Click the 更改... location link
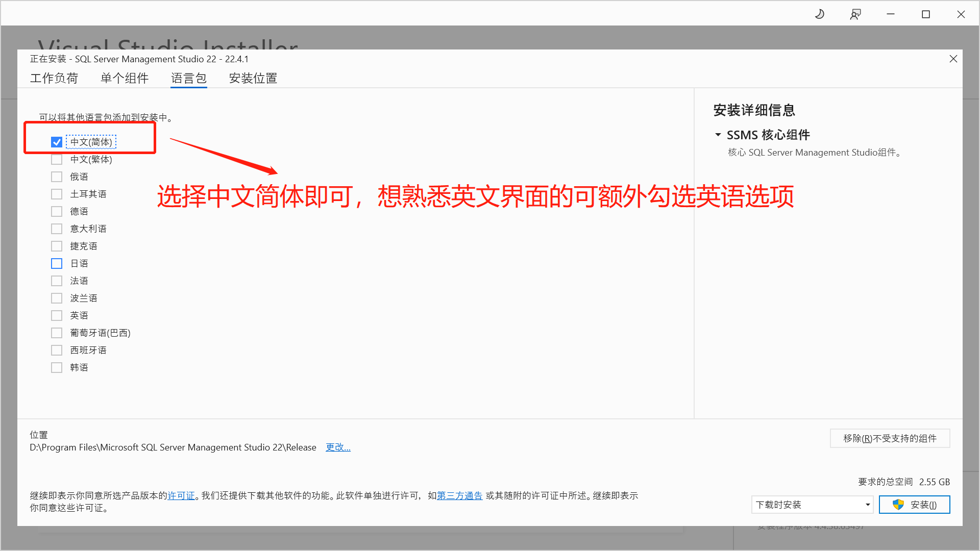The image size is (980, 551). [x=338, y=447]
